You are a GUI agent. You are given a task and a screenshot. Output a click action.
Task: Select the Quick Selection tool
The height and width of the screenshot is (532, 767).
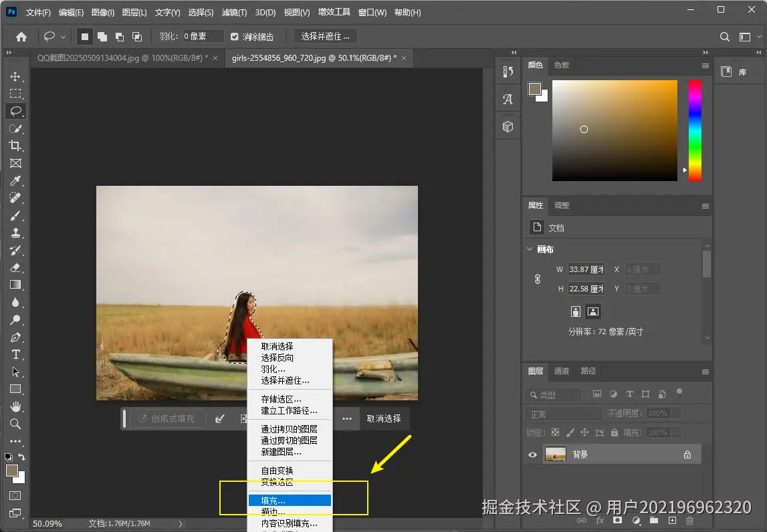(x=15, y=128)
